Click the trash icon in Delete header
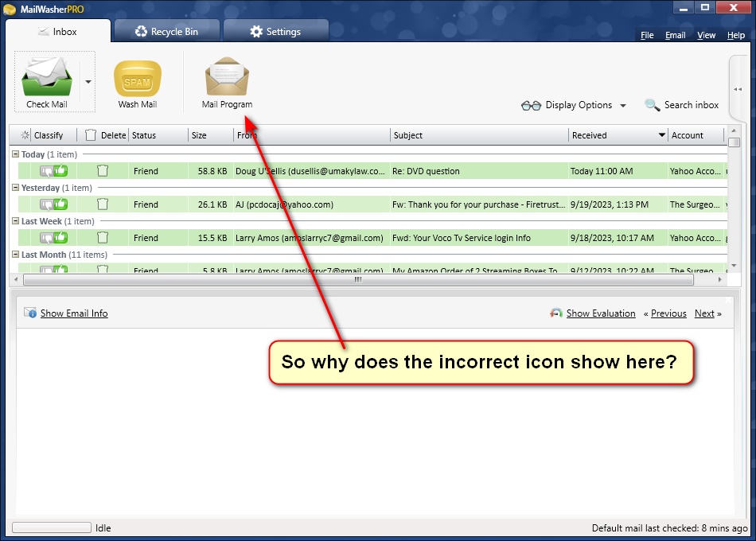Screen dimensions: 756x541 tap(91, 135)
